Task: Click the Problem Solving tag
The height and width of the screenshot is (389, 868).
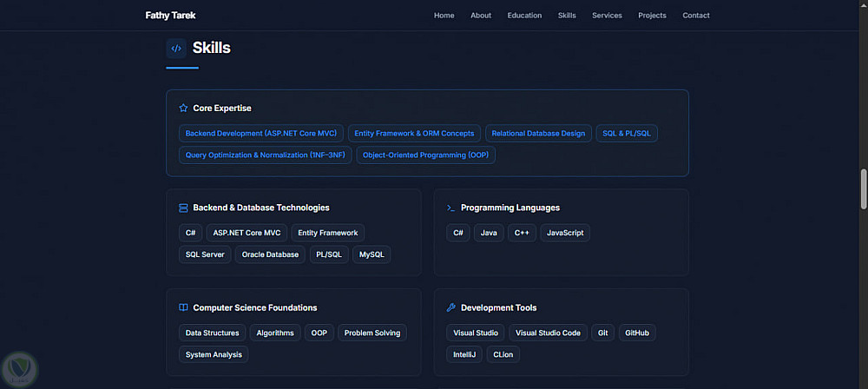Action: pyautogui.click(x=372, y=333)
